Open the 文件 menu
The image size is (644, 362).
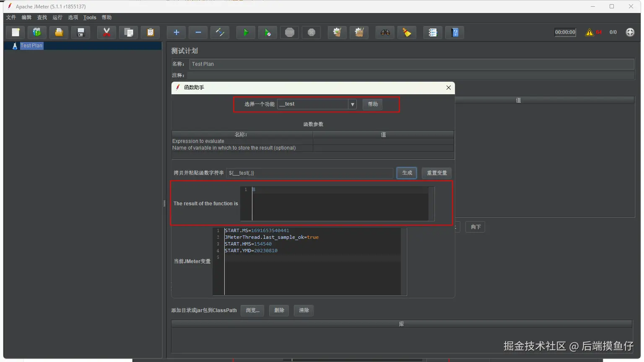[x=11, y=17]
